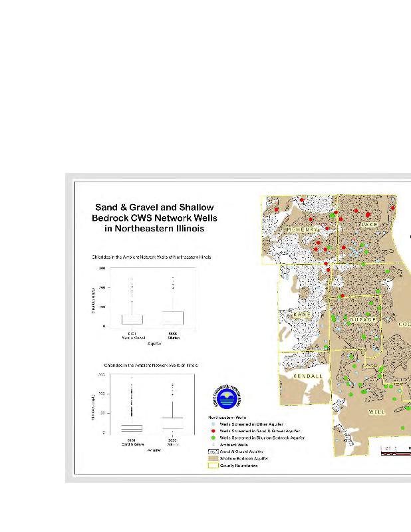Click the KENDALL county label
The width and height of the screenshot is (411, 532).
[308, 376]
